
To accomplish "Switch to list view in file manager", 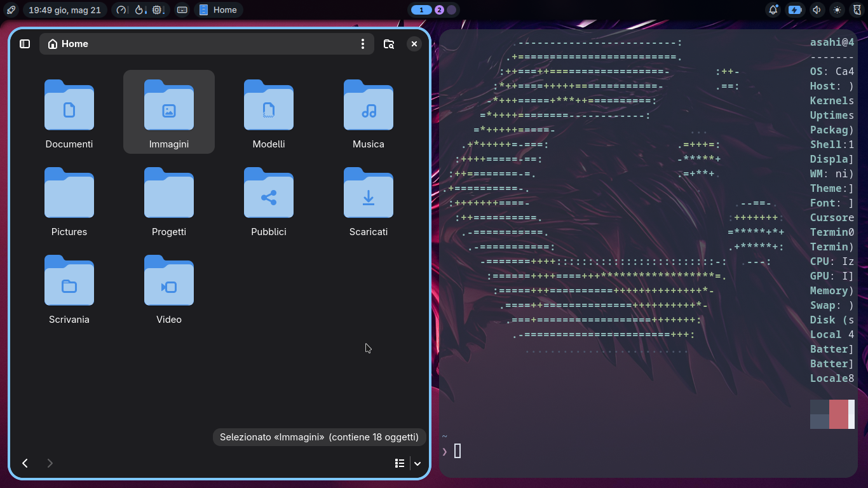I will tap(400, 463).
